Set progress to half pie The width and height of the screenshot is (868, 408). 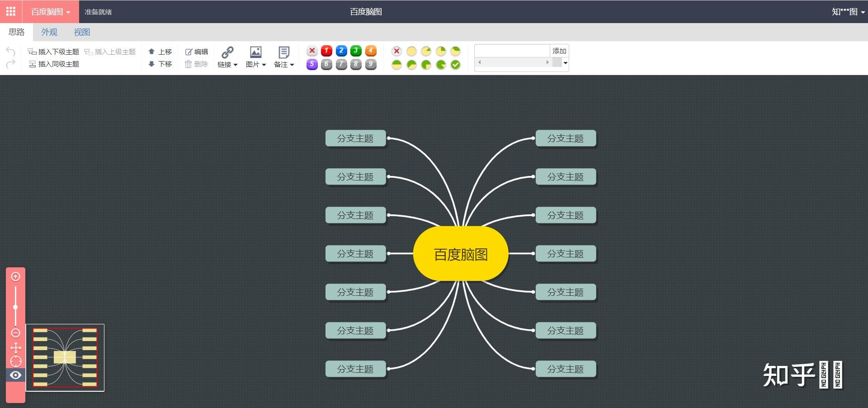(396, 65)
